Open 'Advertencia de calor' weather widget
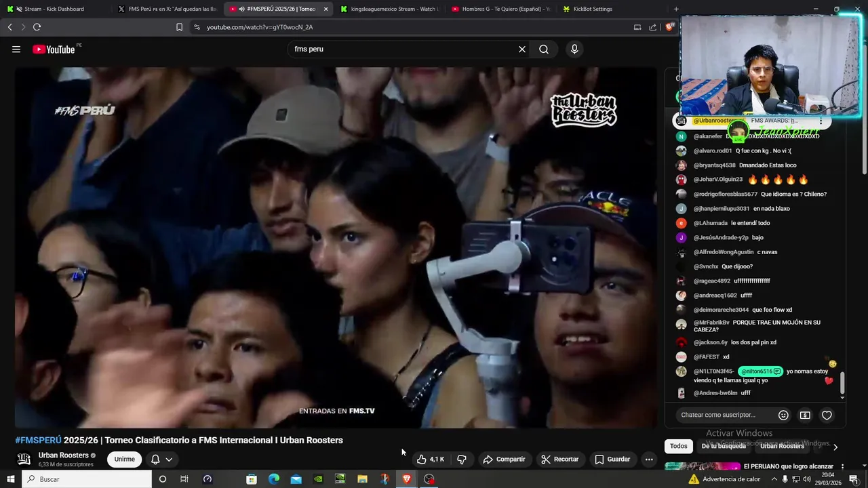Viewport: 868px width, 488px height. pos(724,479)
